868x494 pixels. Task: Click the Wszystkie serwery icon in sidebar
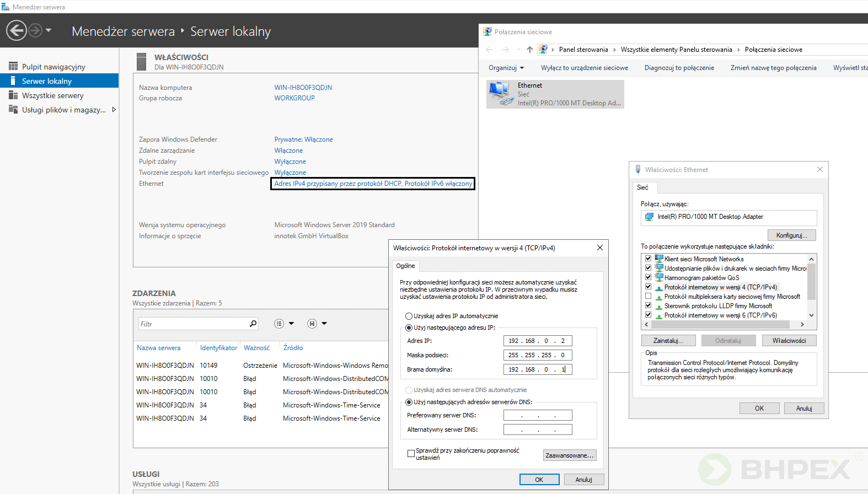[x=13, y=95]
